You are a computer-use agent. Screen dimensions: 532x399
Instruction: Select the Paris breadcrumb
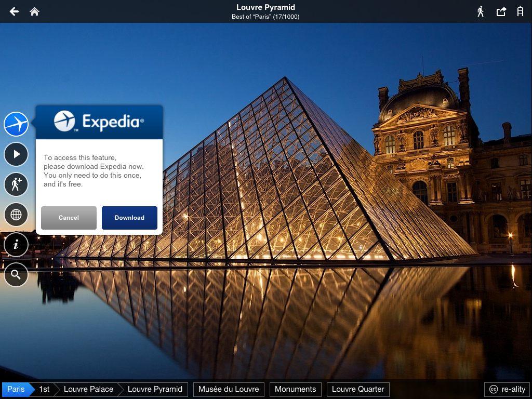16,389
